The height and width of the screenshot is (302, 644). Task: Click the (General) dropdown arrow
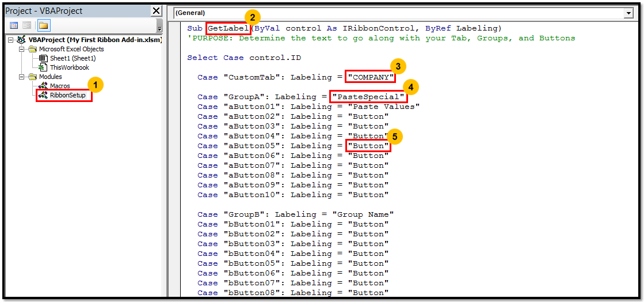[x=629, y=14]
